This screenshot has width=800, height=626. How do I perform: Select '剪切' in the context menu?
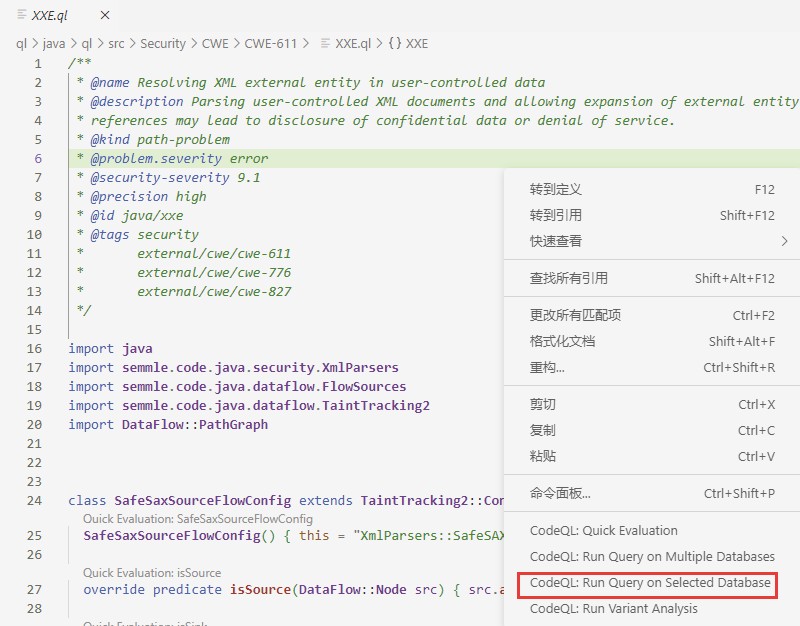pyautogui.click(x=652, y=405)
